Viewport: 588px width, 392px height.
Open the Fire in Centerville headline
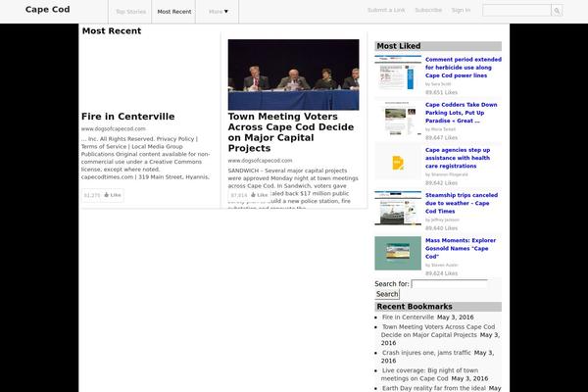127,117
